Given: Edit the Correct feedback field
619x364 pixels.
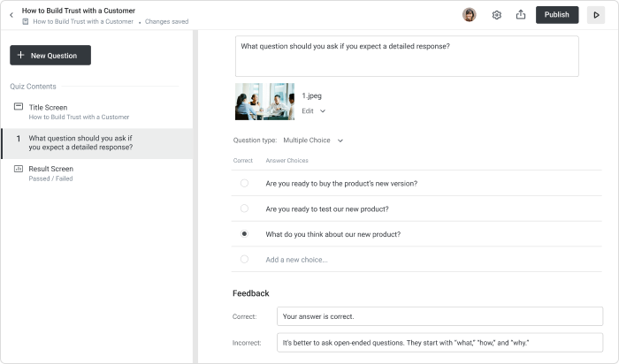Looking at the screenshot, I should click(x=439, y=316).
